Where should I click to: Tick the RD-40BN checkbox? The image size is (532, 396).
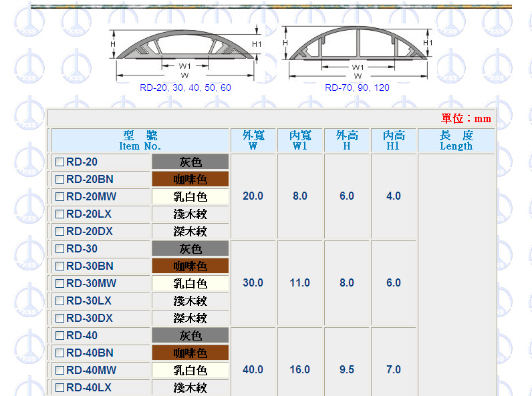pos(59,353)
